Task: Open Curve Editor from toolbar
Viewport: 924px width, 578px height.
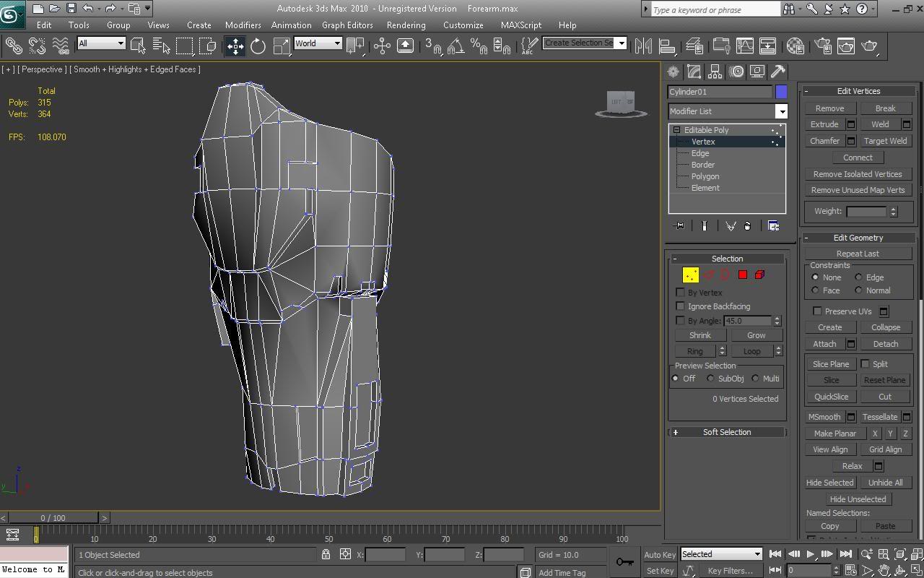Action: point(744,46)
